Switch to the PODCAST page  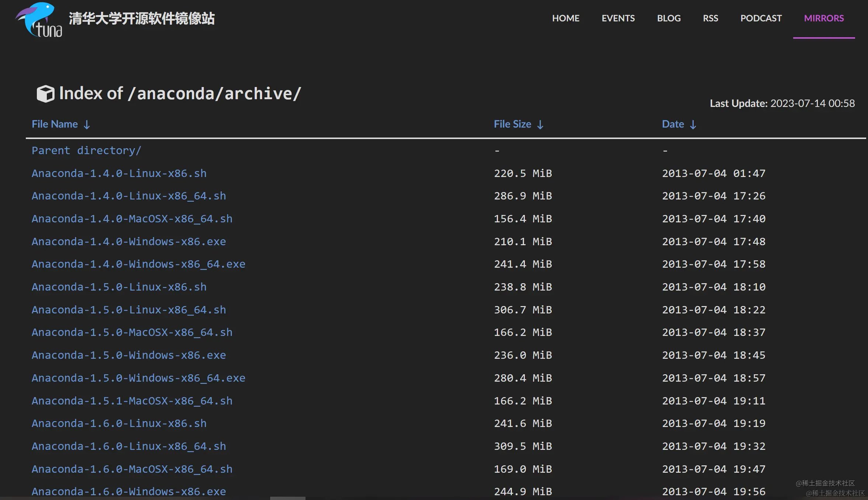(761, 18)
